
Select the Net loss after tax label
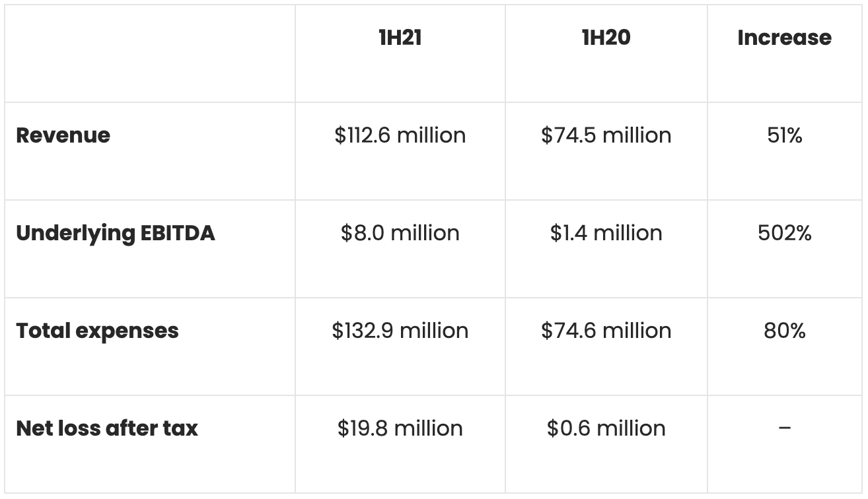coord(107,428)
